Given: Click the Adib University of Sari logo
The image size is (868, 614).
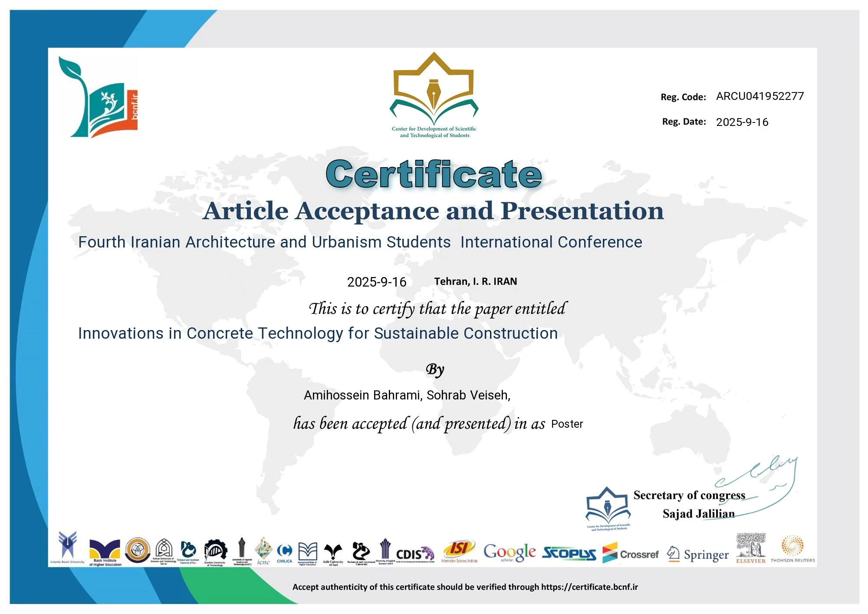Looking at the screenshot, I should pos(333,555).
